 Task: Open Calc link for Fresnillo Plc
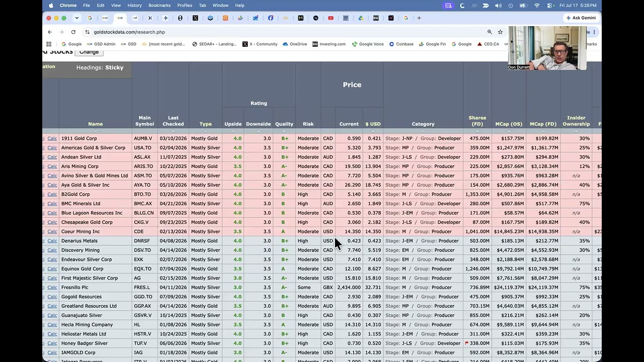[52, 288]
